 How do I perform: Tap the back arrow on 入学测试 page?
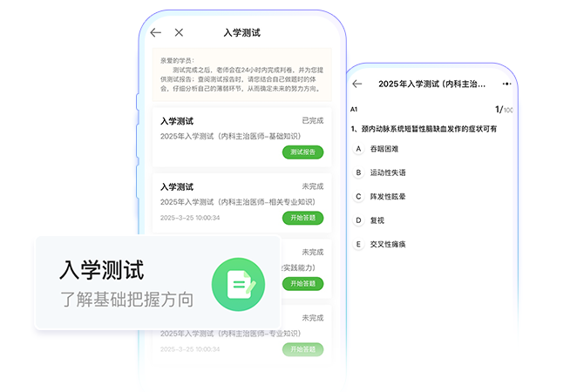coord(155,32)
